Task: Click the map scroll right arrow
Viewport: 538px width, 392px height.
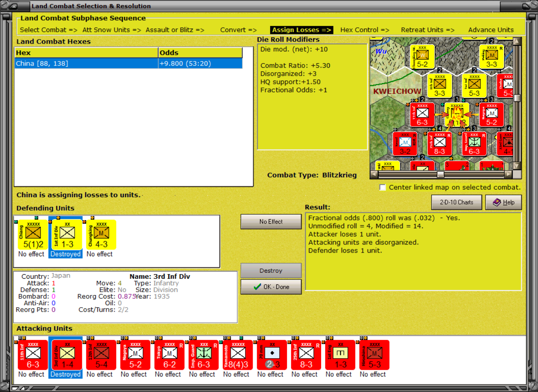Action: pyautogui.click(x=508, y=174)
